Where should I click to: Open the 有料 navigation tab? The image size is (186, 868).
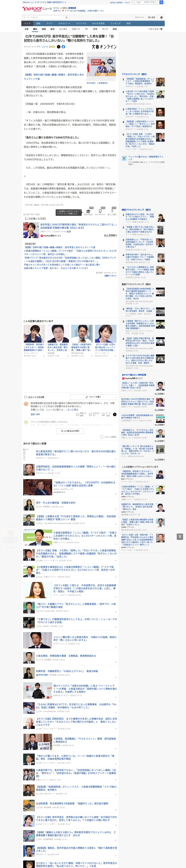[128, 24]
